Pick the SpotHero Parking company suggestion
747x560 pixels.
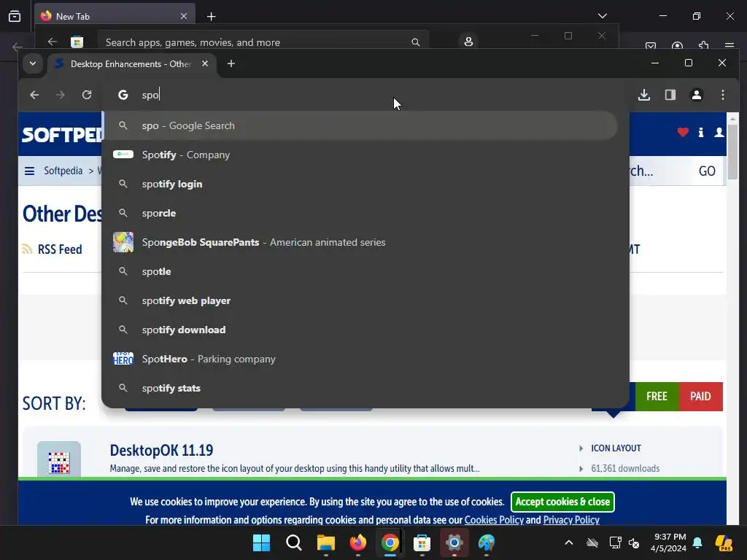[x=360, y=359]
